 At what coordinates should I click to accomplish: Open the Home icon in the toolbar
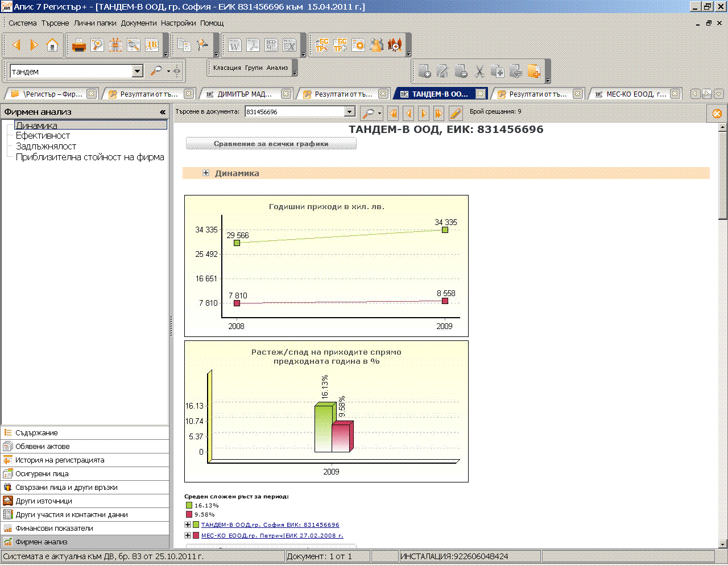click(x=52, y=45)
